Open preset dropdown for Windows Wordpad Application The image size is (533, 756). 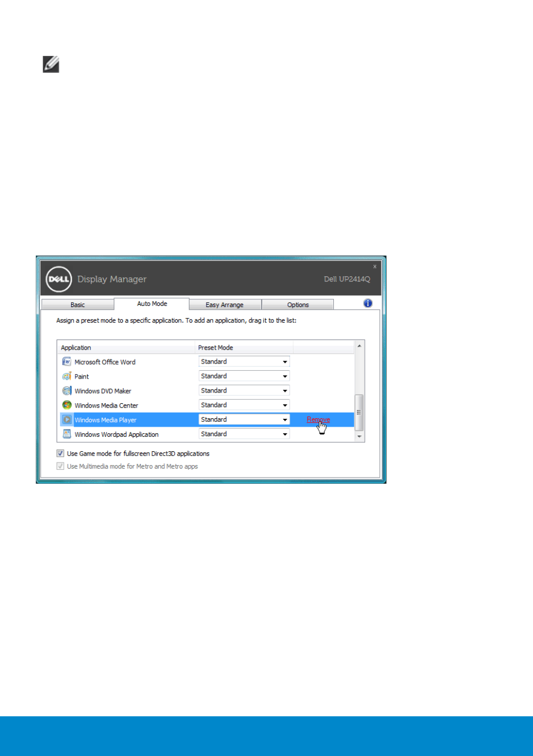point(244,434)
